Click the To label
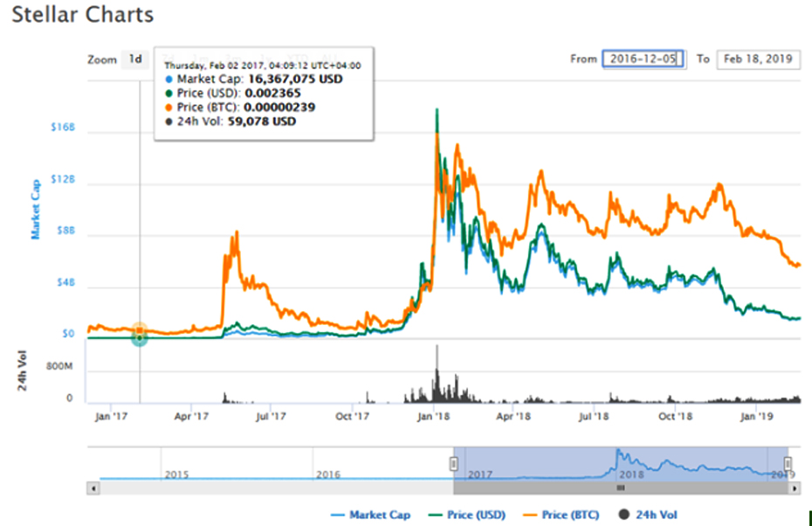The height and width of the screenshot is (526, 812). click(x=703, y=59)
